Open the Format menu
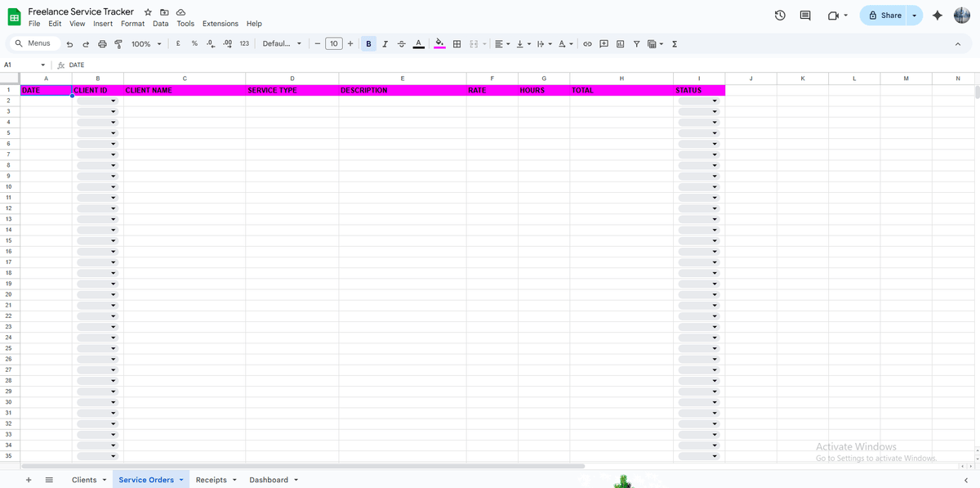This screenshot has height=488, width=980. click(132, 24)
